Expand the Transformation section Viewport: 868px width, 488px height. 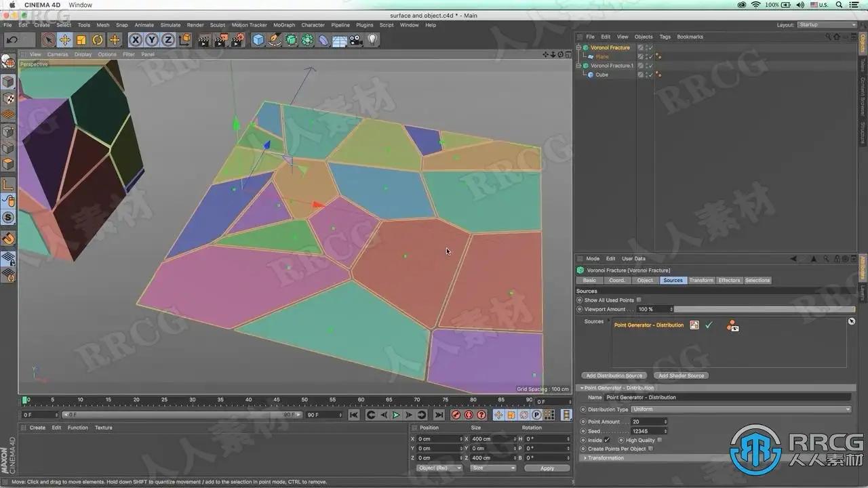[606, 458]
